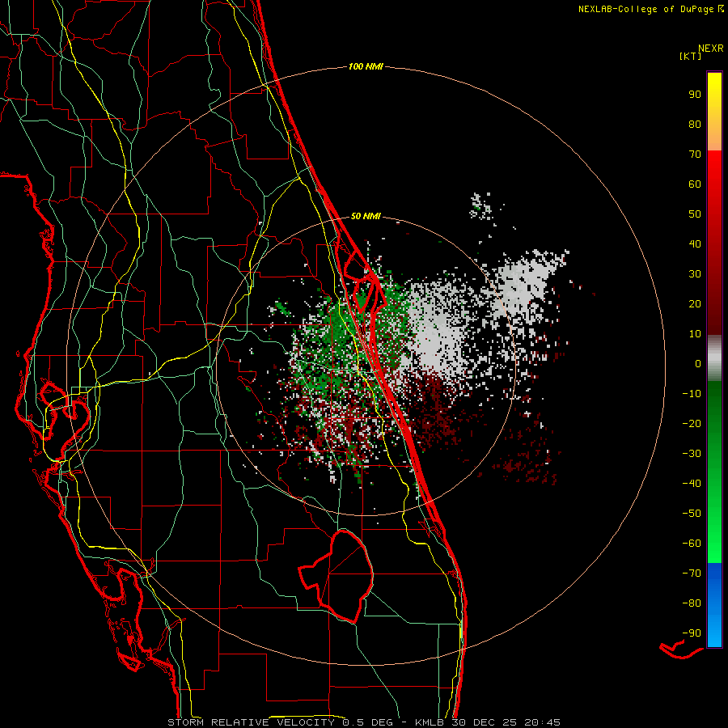The height and width of the screenshot is (728, 728).
Task: Click the -70 knot scale value
Action: (692, 574)
